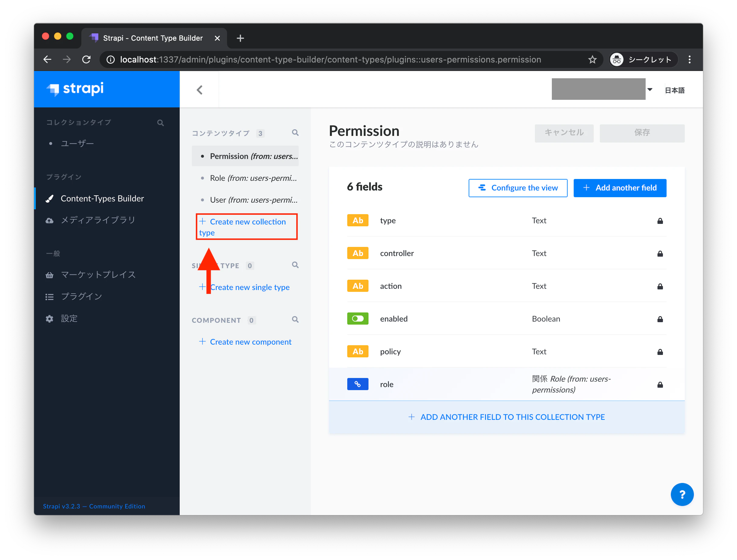Viewport: 737px width, 560px height.
Task: Click the search icon next to SINGLE TYPE
Action: (x=295, y=265)
